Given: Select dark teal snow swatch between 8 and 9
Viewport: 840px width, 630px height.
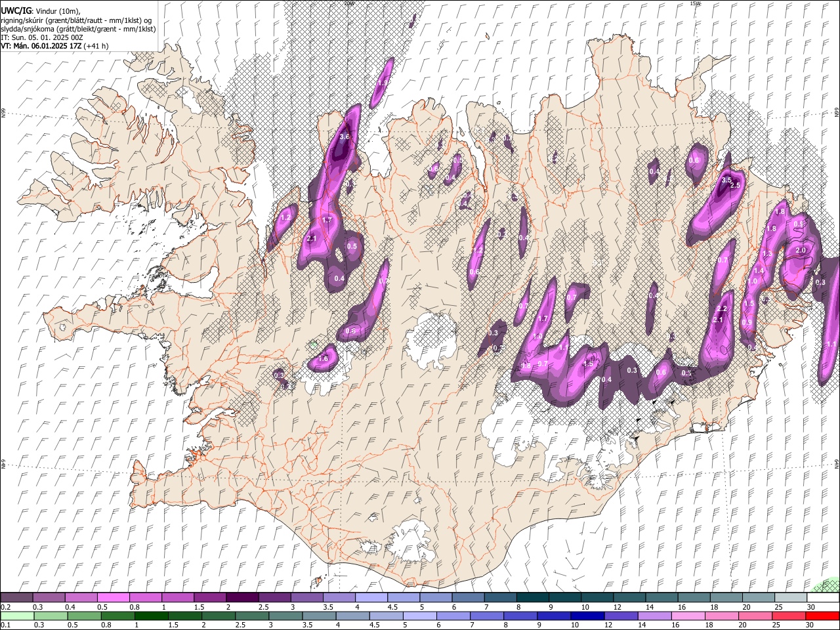Looking at the screenshot, I should click(532, 598).
